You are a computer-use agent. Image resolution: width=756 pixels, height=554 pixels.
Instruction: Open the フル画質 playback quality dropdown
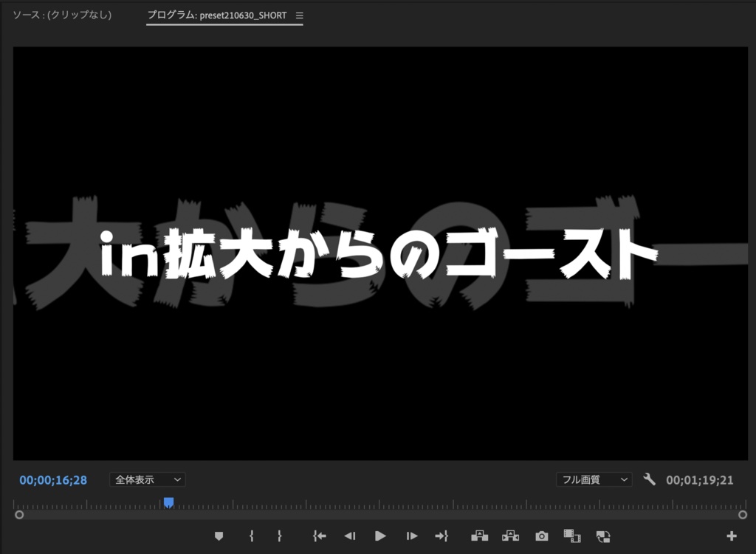point(594,479)
